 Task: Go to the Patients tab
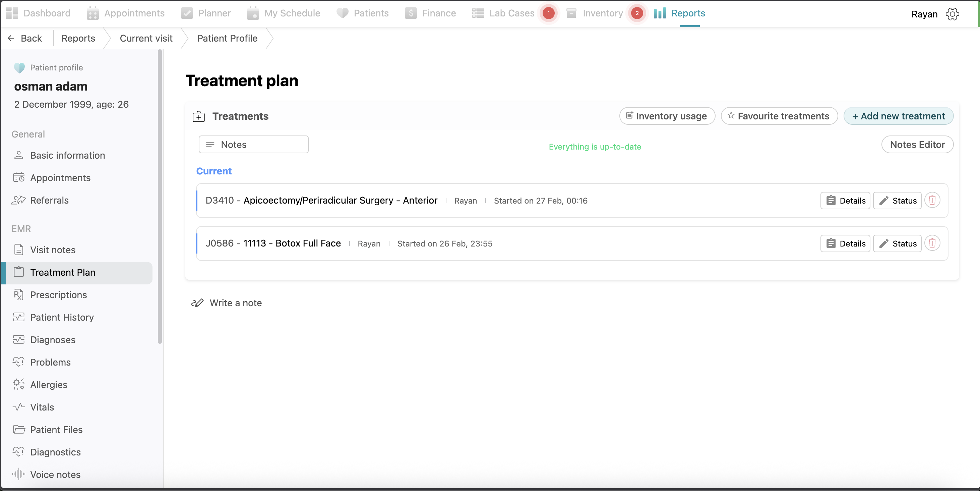point(363,13)
